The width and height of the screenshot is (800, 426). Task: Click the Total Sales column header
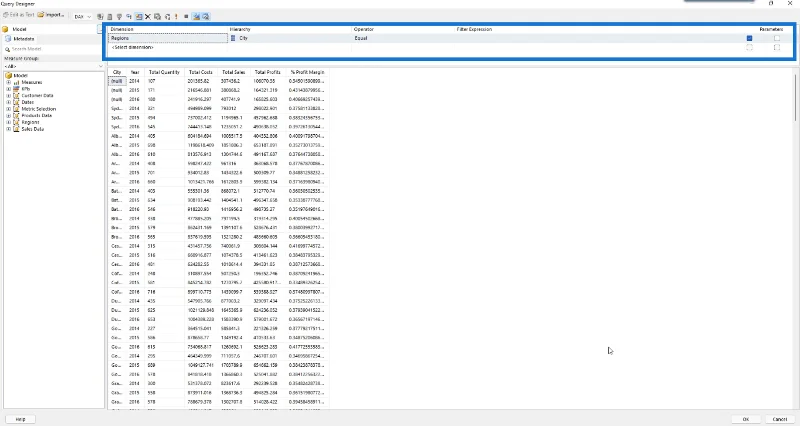pos(234,72)
